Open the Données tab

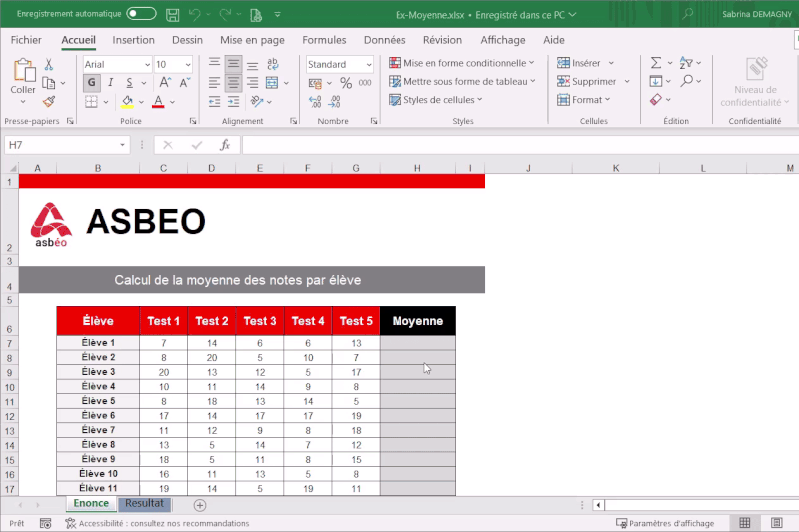(x=385, y=40)
